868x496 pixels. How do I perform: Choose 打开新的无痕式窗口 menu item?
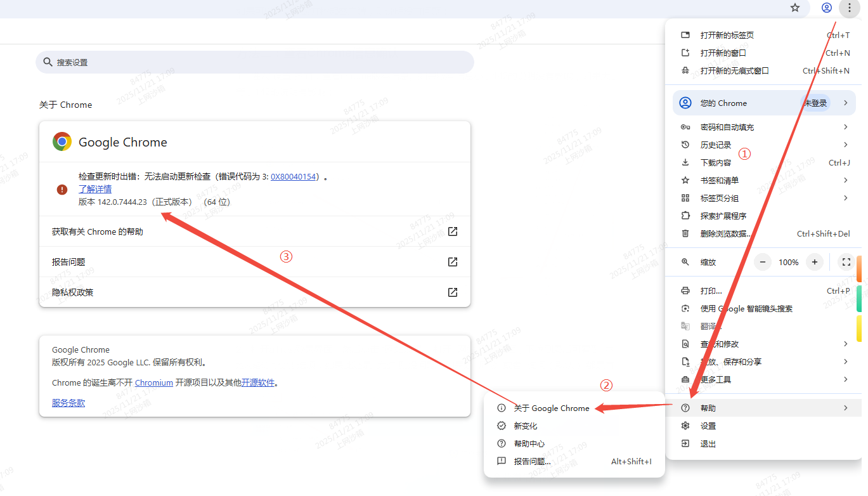[x=734, y=71]
